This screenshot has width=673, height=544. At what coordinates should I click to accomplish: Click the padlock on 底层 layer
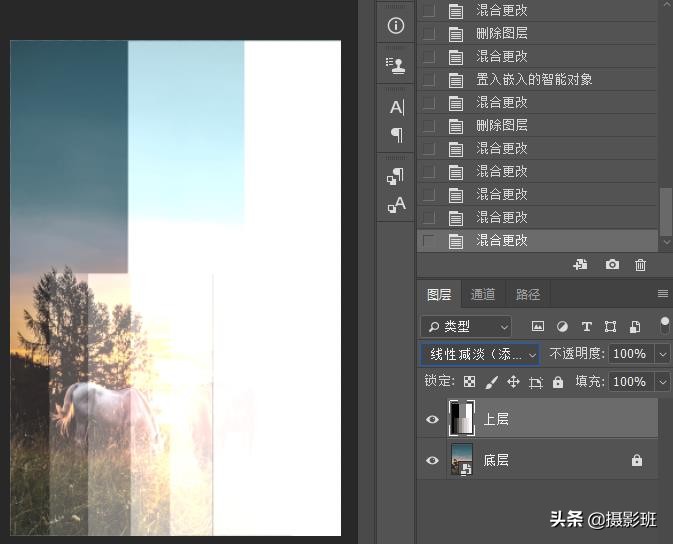click(637, 460)
